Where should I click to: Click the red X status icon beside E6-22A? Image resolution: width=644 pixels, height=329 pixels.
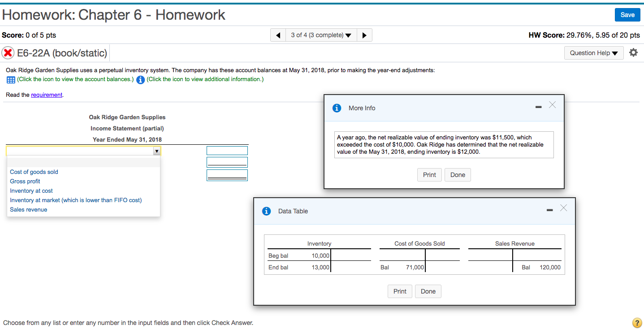tap(8, 52)
